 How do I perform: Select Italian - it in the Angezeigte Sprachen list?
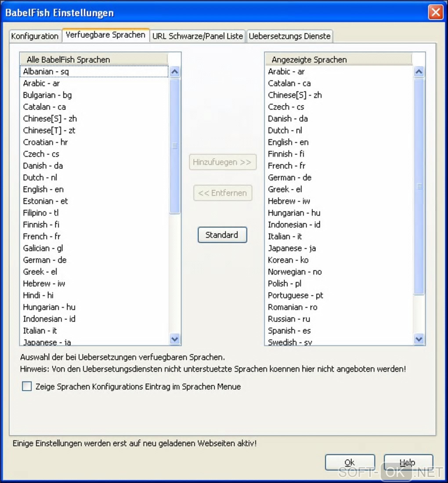tap(339, 236)
